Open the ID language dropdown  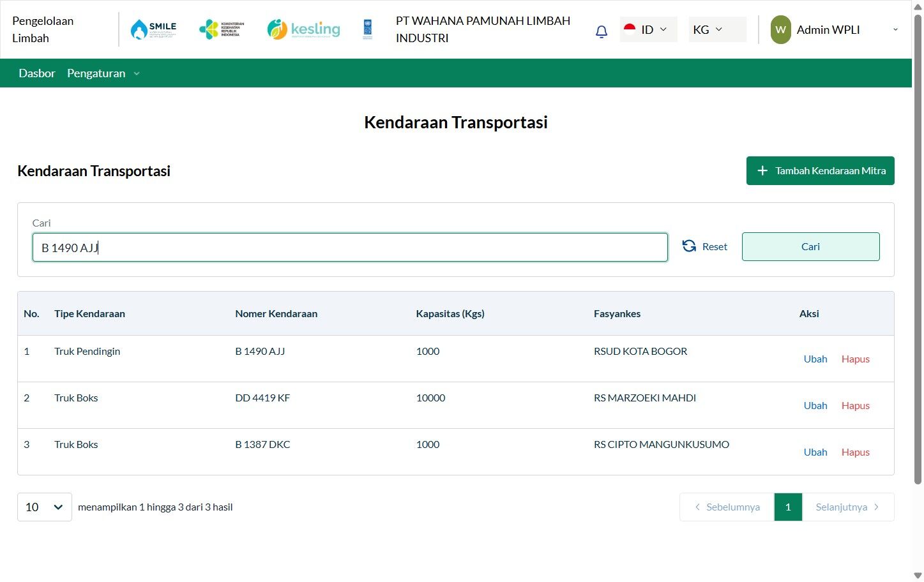point(648,29)
